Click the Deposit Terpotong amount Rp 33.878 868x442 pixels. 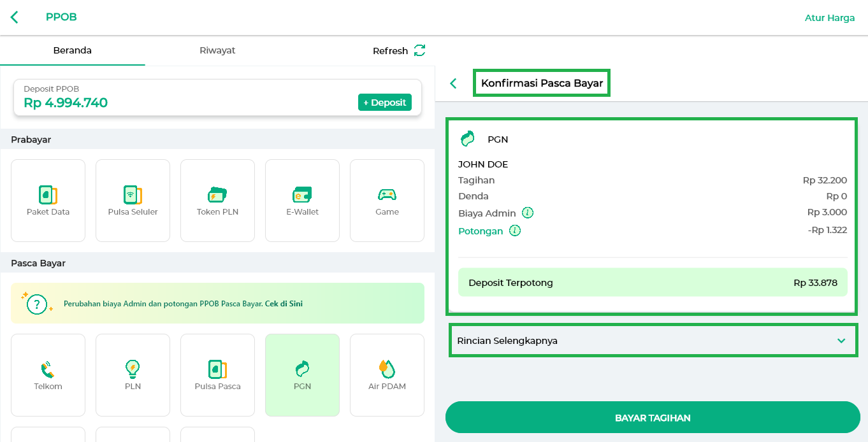(816, 283)
